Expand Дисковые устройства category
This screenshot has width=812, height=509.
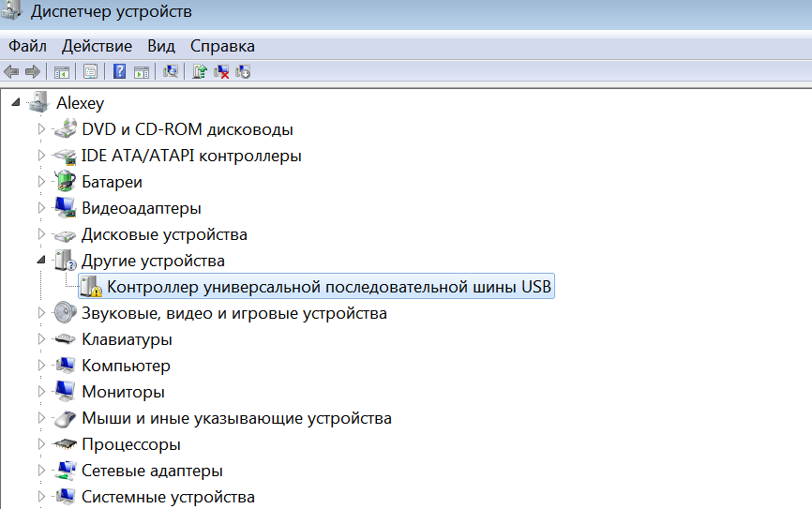(x=41, y=234)
